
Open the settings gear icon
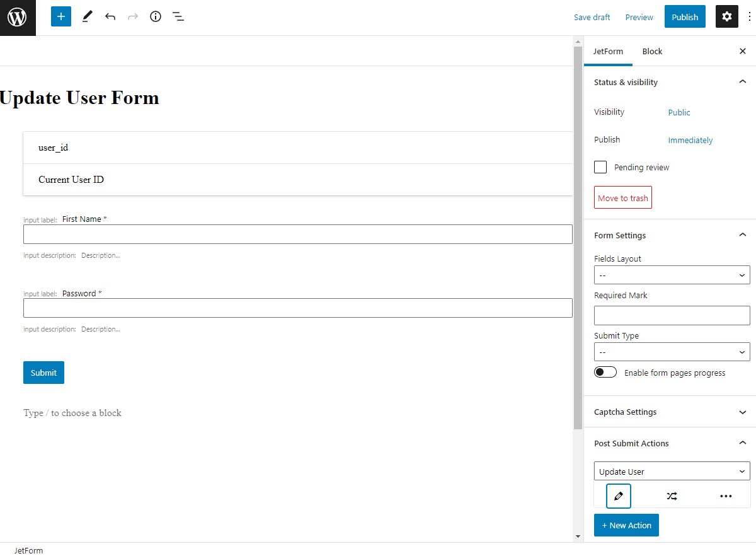click(726, 16)
